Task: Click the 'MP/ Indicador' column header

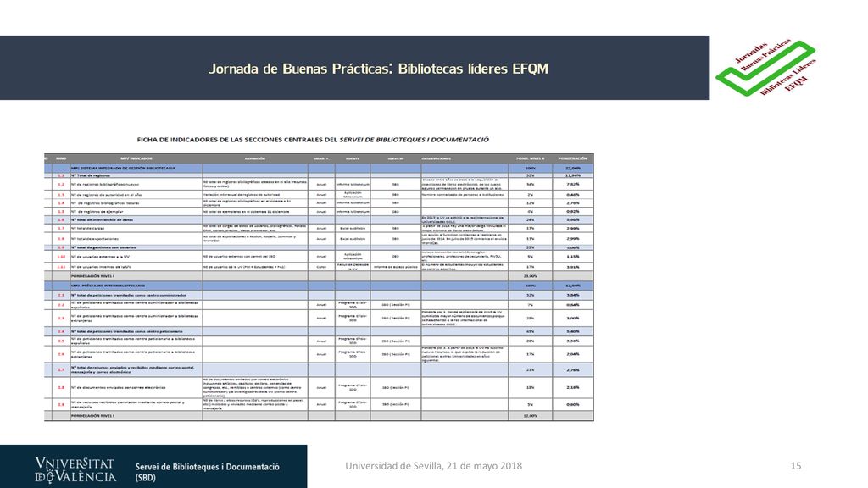Action: [x=136, y=158]
